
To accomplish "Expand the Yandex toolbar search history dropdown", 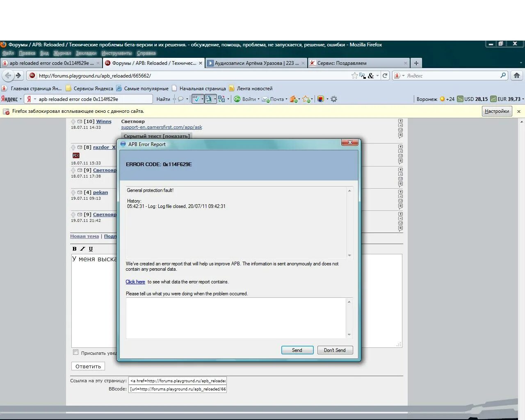I will (35, 99).
